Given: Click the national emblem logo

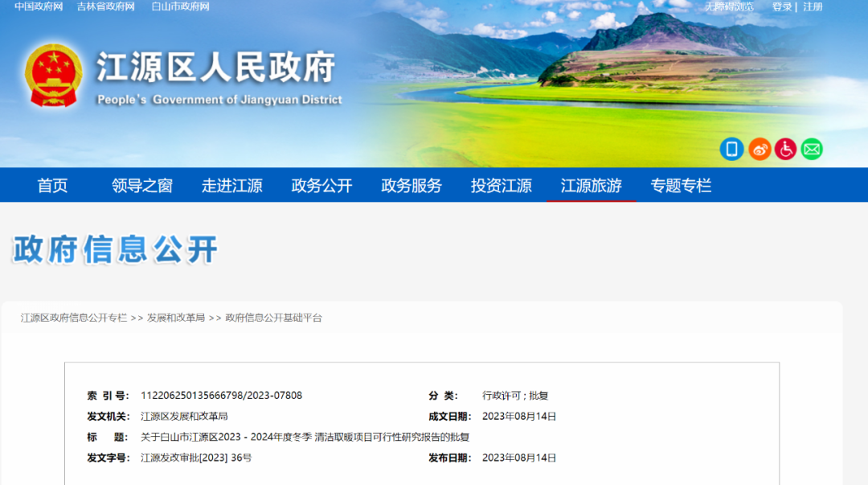Looking at the screenshot, I should click(53, 76).
